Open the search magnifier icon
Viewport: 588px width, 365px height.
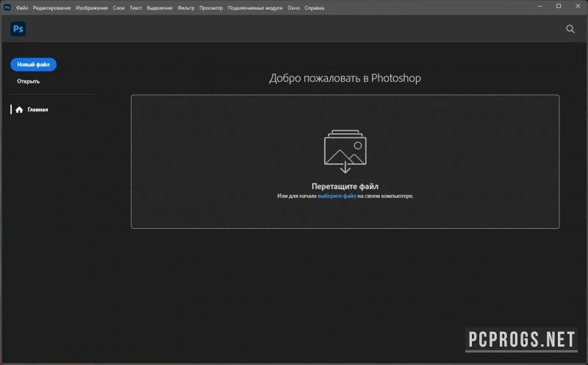pos(570,29)
